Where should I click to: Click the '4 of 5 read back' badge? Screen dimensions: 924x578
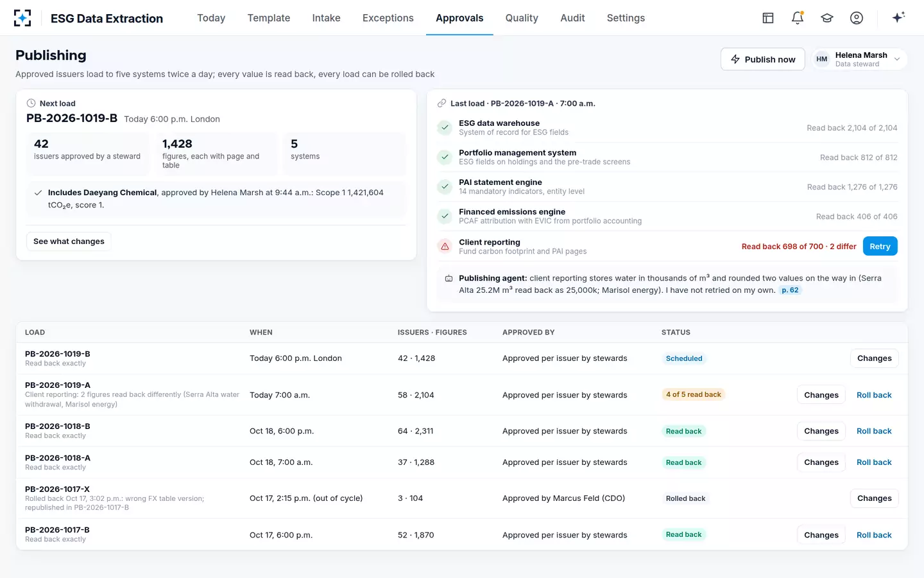pos(694,394)
